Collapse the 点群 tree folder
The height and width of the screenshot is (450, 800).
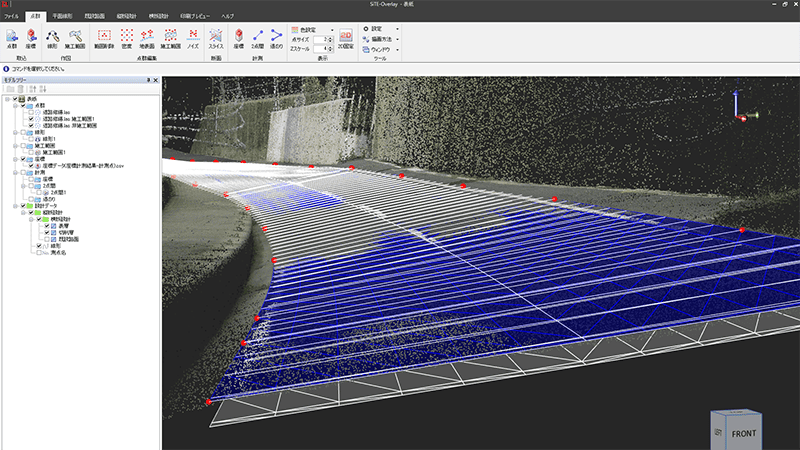pyautogui.click(x=15, y=106)
